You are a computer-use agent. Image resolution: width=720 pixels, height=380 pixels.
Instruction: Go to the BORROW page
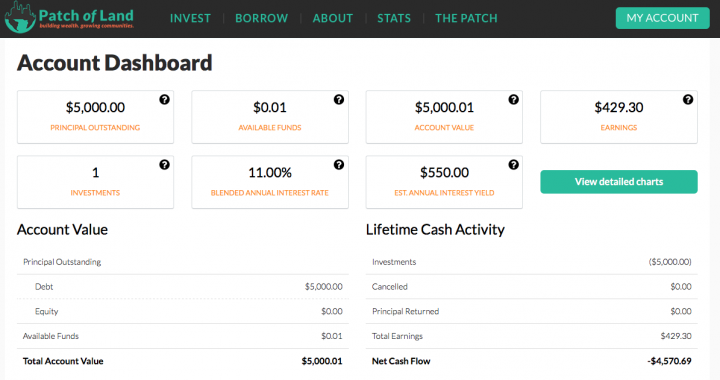262,18
